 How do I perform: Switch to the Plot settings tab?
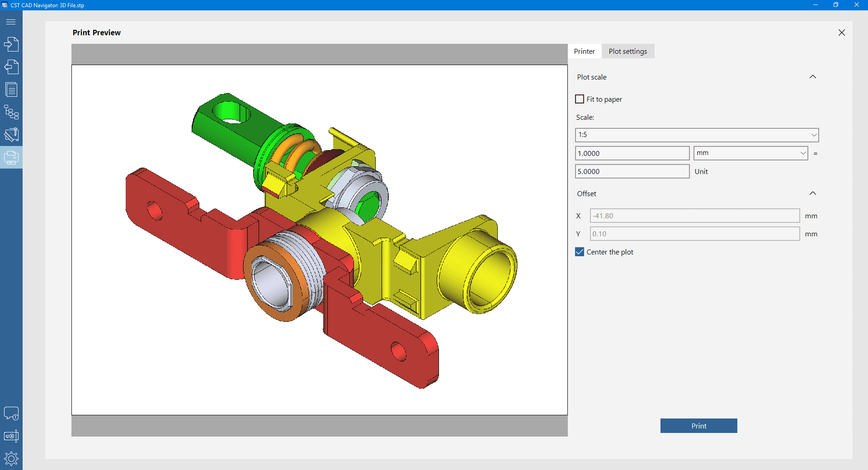click(x=627, y=51)
